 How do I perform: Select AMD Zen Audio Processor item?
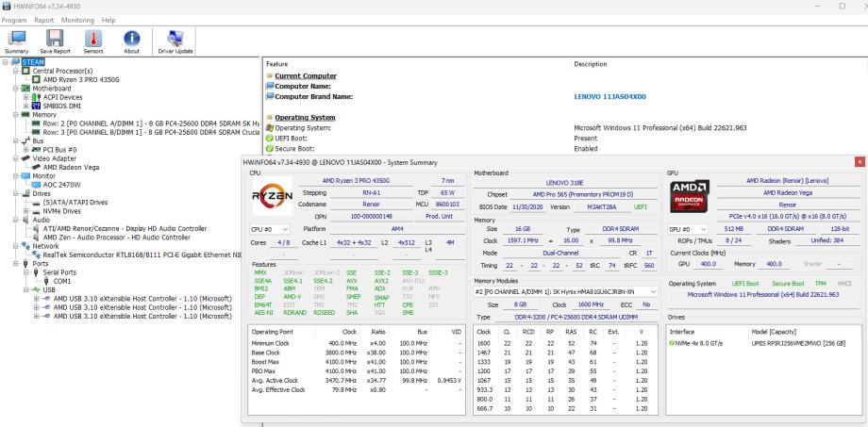point(116,238)
